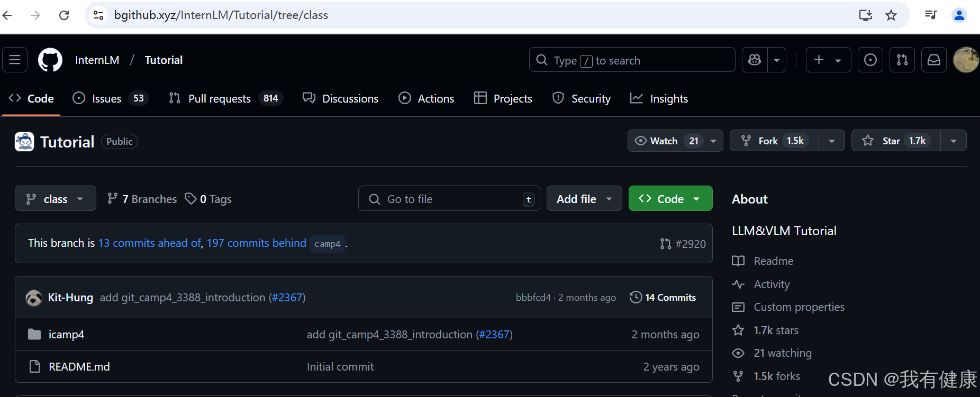Screen dimensions: 980x397
Task: Open the user avatar menu
Action: 966,60
